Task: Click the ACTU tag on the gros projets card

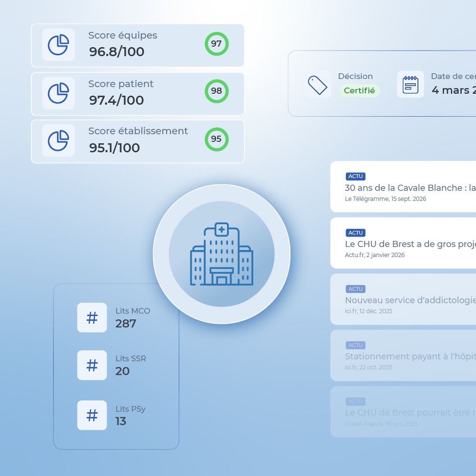Action: coord(356,233)
